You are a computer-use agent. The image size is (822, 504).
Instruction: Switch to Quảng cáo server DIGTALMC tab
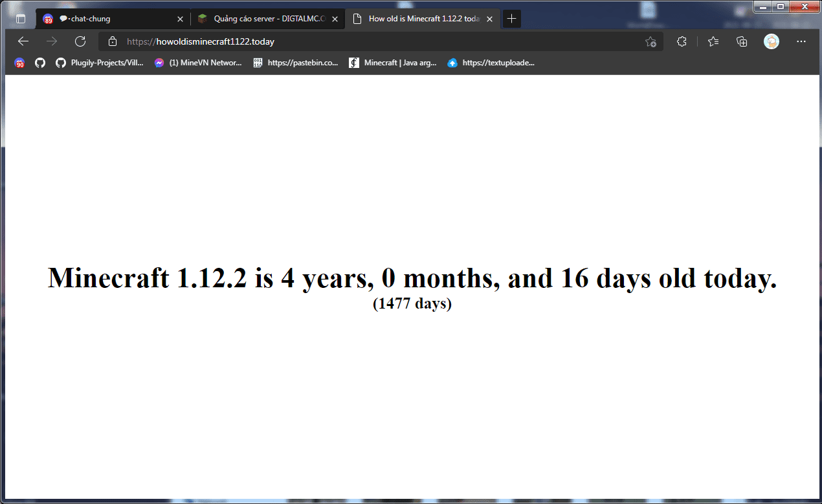[x=268, y=19]
